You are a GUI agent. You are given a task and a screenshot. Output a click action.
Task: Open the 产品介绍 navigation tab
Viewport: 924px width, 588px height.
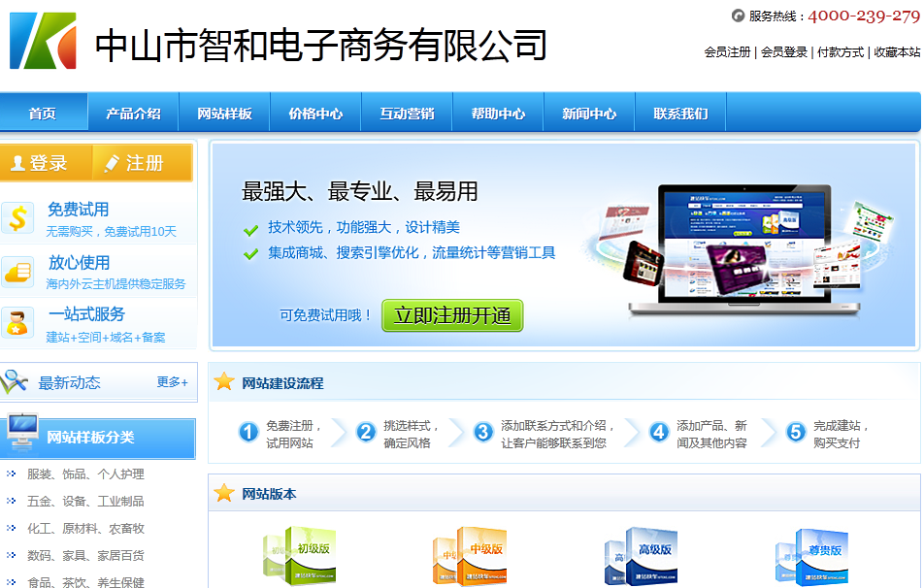tap(133, 114)
